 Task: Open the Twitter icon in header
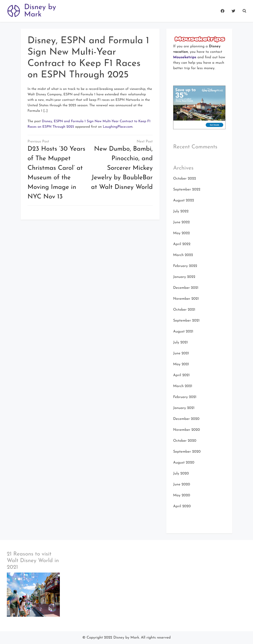tap(233, 11)
